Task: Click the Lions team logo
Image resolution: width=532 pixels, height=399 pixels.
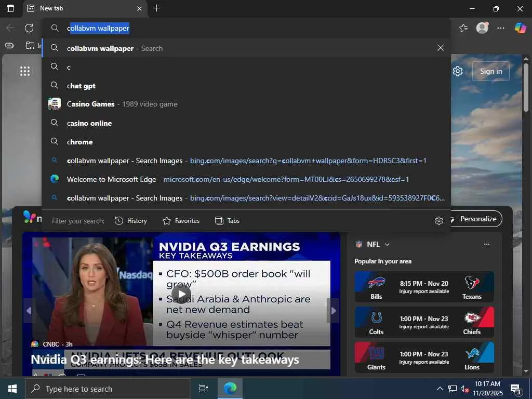Action: [472, 353]
